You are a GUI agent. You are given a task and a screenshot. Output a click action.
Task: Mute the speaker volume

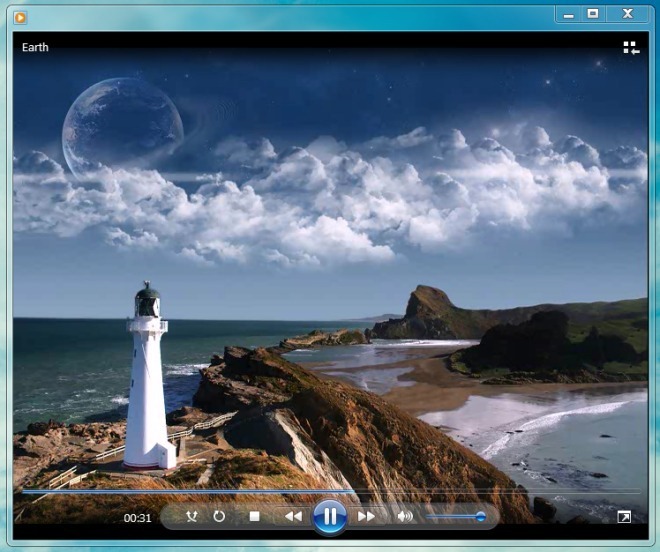coord(405,516)
